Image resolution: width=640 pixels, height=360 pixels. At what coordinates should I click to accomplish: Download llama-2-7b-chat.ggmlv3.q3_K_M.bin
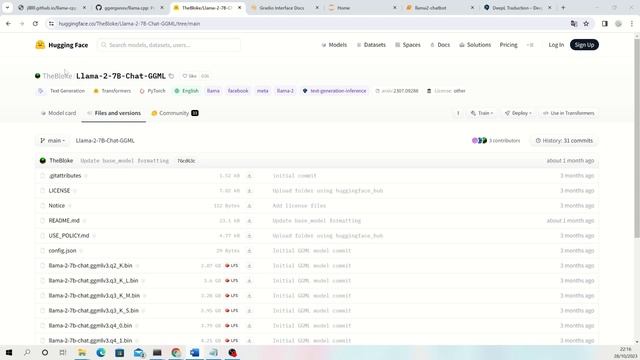pyautogui.click(x=249, y=296)
